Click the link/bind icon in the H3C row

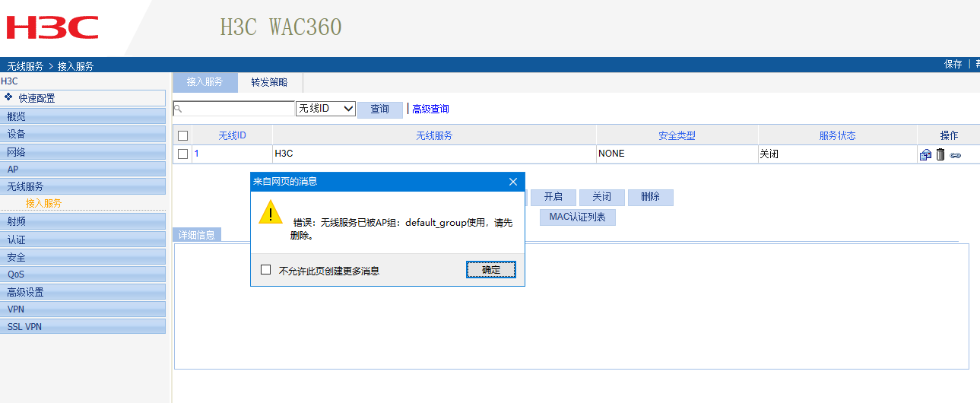click(x=956, y=155)
